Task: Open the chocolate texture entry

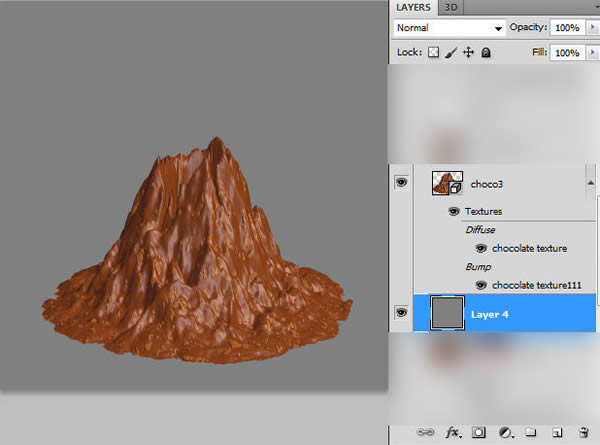Action: coord(530,248)
